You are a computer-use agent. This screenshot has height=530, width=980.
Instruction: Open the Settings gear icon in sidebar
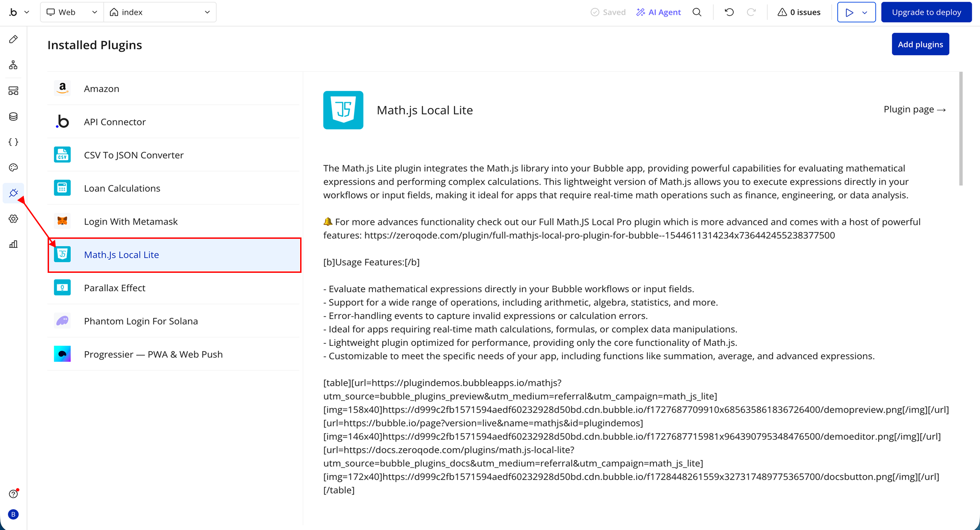[x=13, y=219]
